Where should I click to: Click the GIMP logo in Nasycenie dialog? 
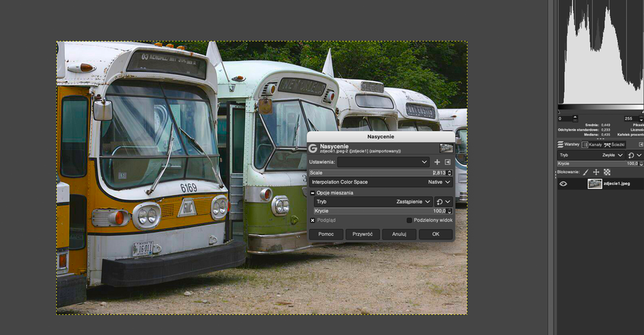point(313,149)
